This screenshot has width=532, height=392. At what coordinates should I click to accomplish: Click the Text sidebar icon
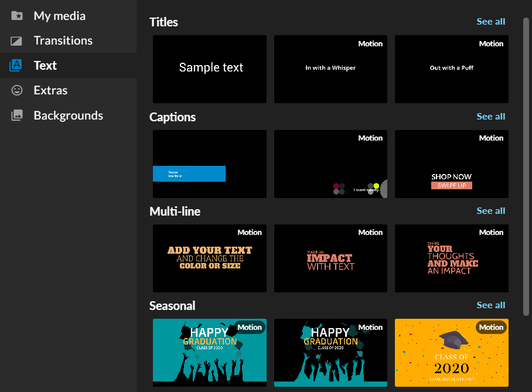(x=16, y=66)
